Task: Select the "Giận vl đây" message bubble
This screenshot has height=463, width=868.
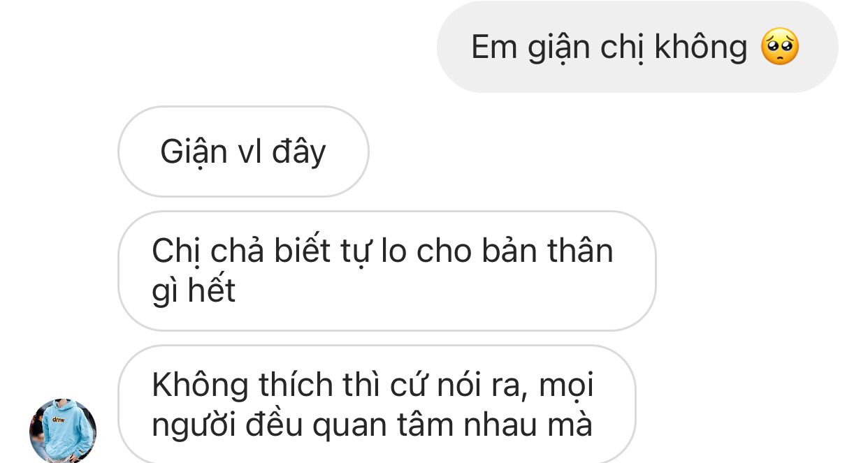Action: click(243, 152)
